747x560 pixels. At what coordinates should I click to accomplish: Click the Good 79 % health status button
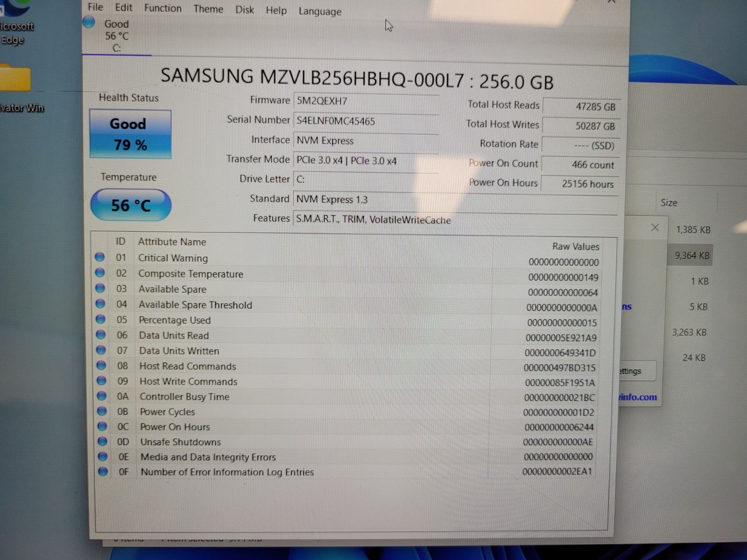point(130,134)
